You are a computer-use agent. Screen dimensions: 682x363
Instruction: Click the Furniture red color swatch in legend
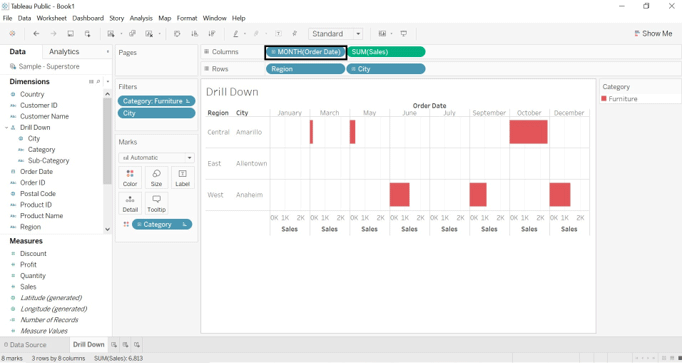[604, 99]
